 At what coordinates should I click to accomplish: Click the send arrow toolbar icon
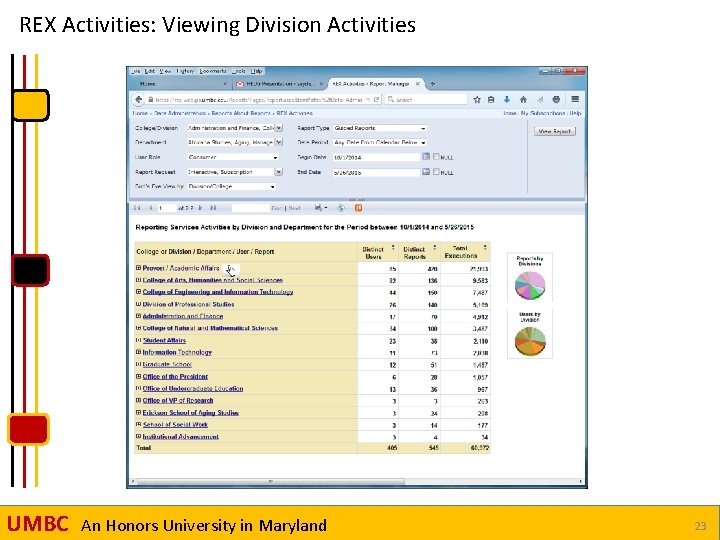point(540,99)
